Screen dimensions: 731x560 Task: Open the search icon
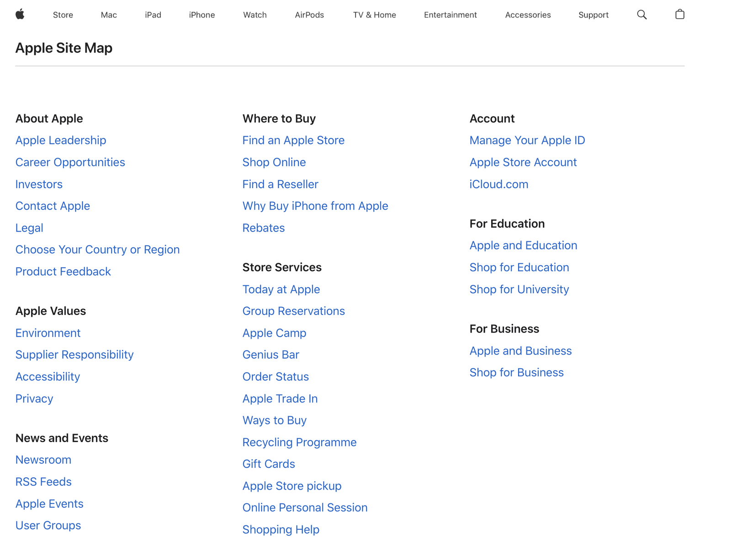click(x=641, y=14)
